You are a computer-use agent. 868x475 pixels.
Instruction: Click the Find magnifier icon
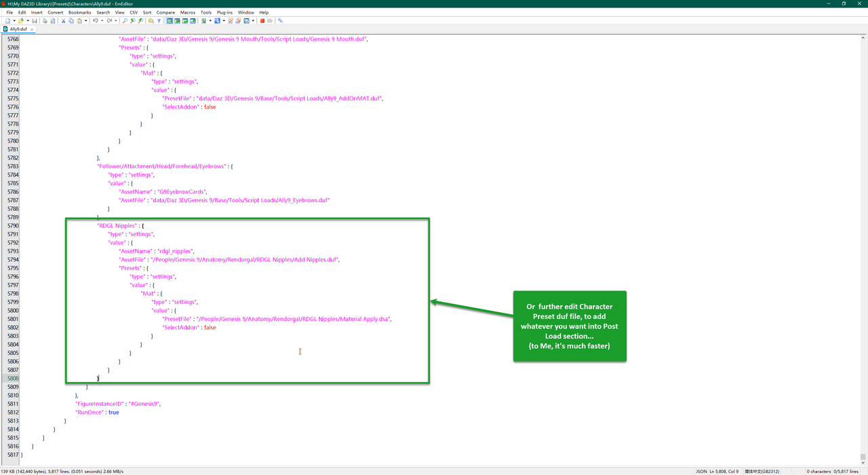(125, 20)
